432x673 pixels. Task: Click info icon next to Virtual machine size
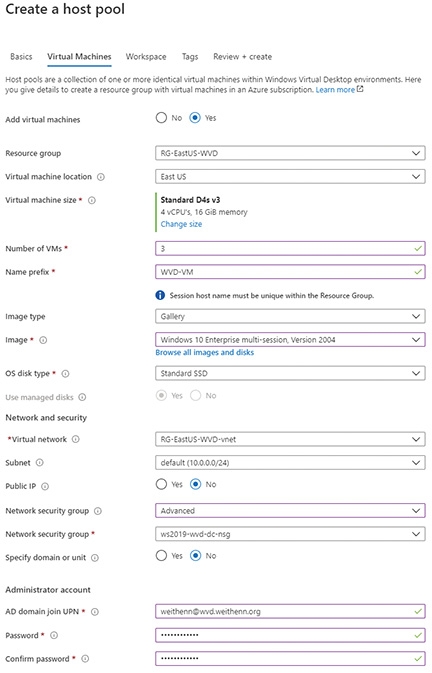pos(92,200)
